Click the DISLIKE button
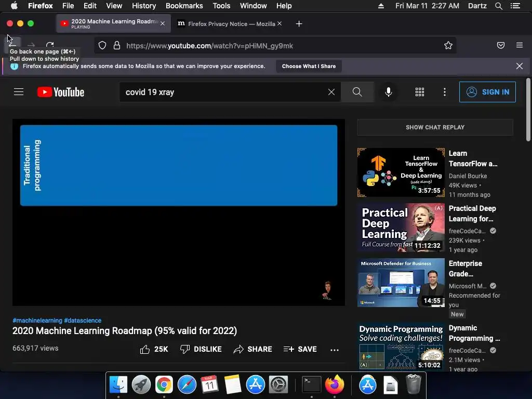The height and width of the screenshot is (399, 532). (201, 349)
